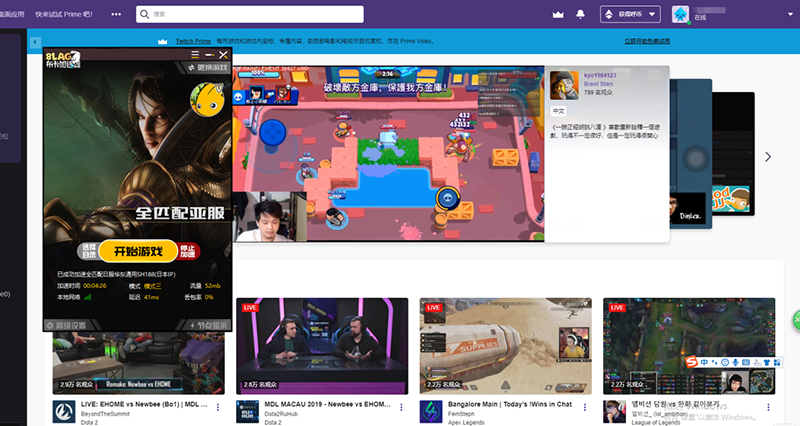Click the select directory button in 8LAG
The height and width of the screenshot is (426, 800).
[89, 251]
